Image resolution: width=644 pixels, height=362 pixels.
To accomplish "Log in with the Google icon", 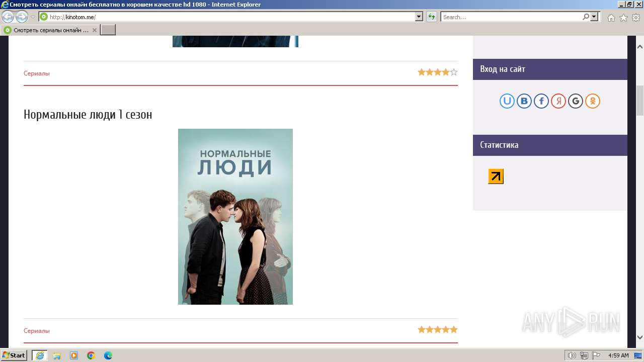I will point(576,101).
